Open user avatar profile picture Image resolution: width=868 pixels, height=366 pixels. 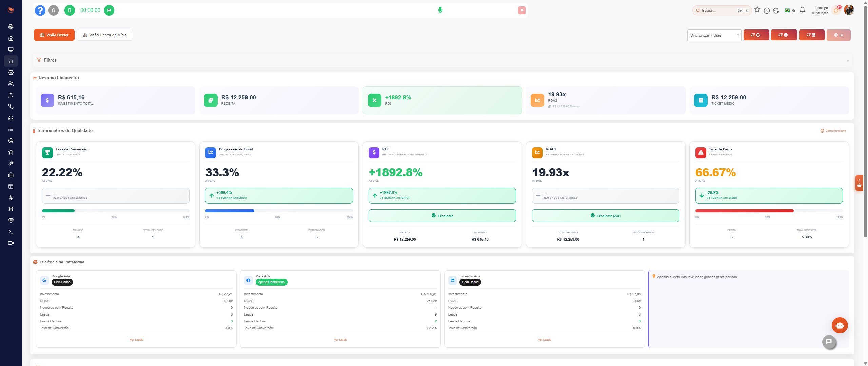[x=849, y=10]
